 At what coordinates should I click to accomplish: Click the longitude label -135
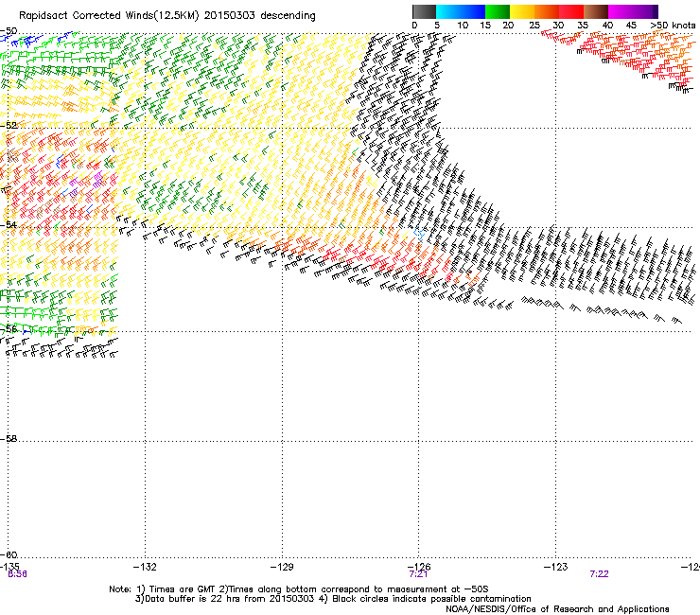click(x=9, y=567)
